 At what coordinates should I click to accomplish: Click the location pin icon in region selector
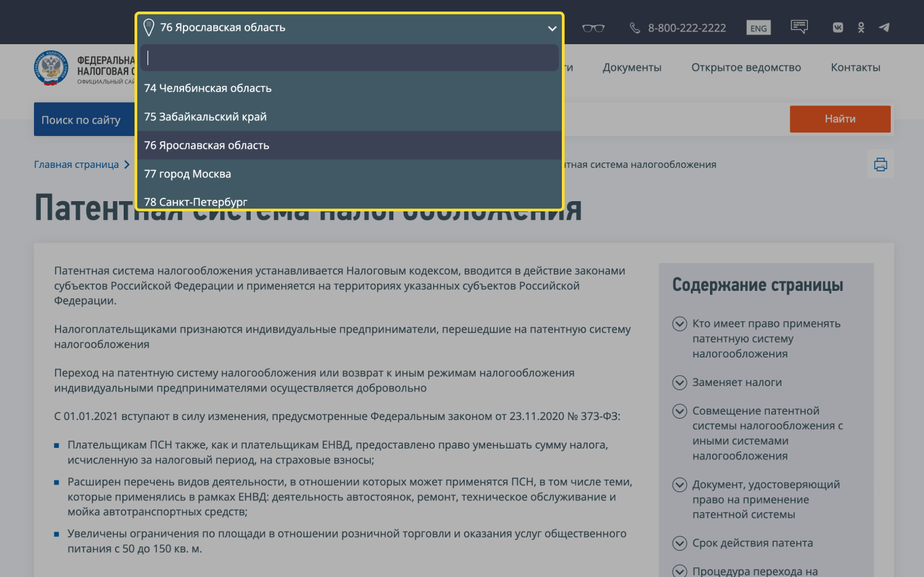(149, 28)
